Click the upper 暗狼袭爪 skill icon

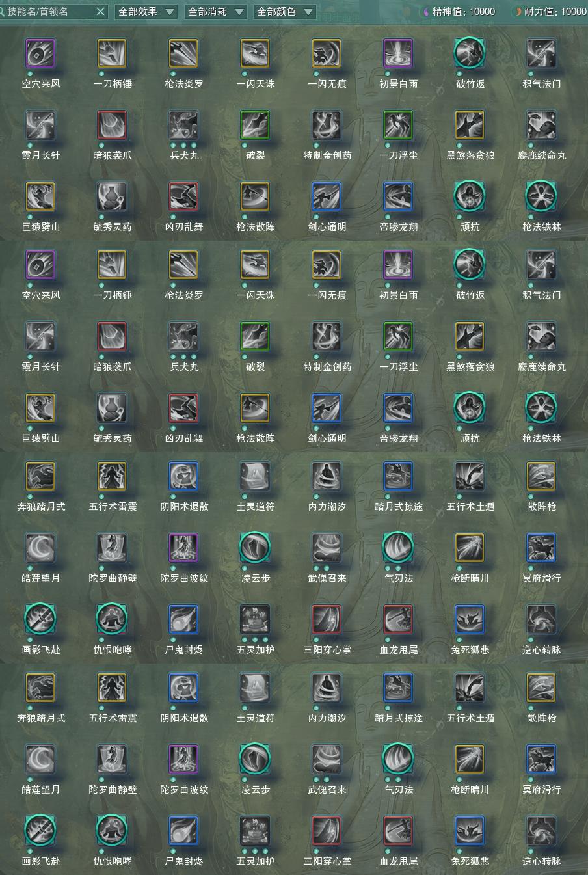tap(112, 125)
